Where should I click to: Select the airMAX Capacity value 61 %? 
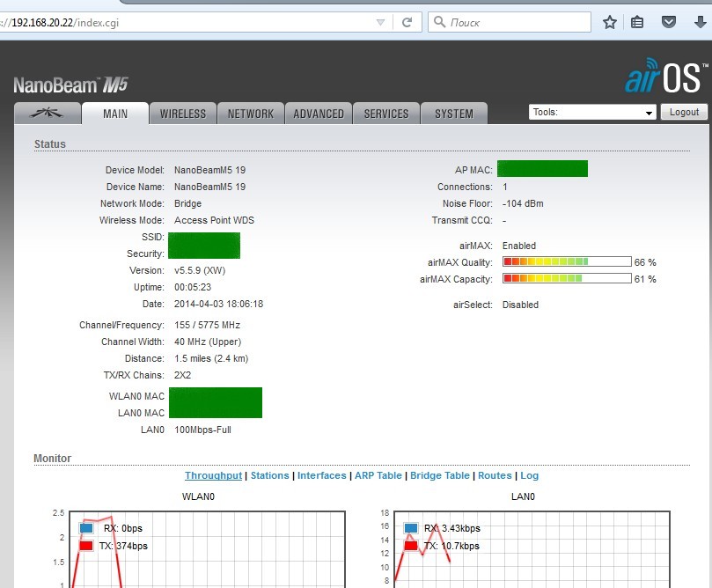(645, 279)
